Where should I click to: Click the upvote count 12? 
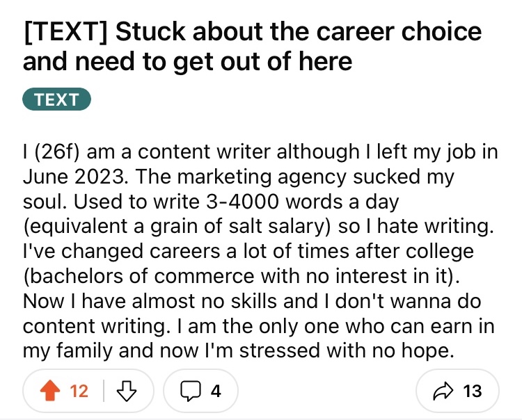point(79,391)
